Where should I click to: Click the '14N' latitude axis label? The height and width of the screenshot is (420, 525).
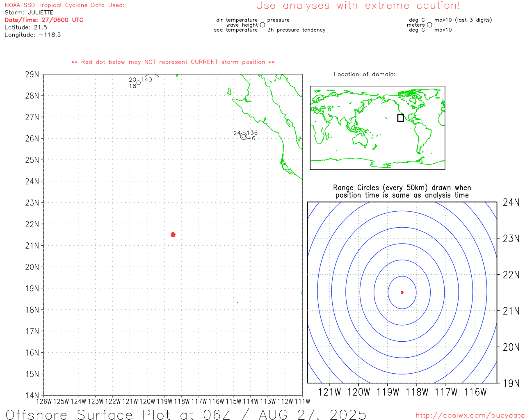coord(32,395)
